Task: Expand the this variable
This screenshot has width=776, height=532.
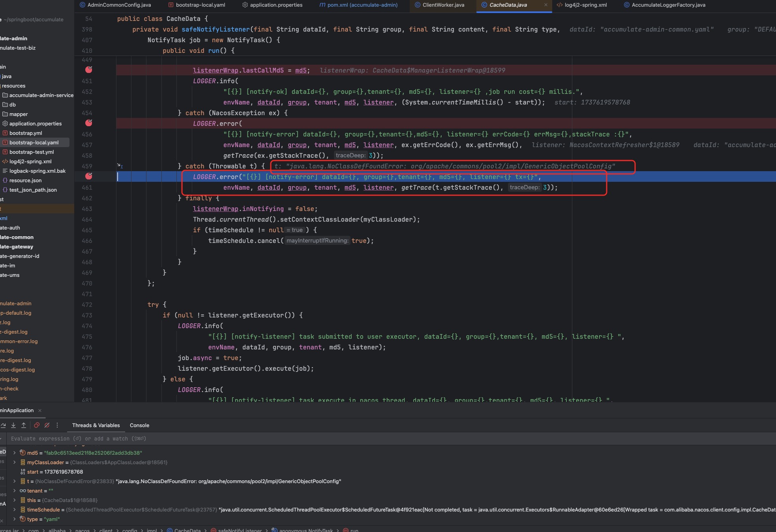Action: coord(15,500)
